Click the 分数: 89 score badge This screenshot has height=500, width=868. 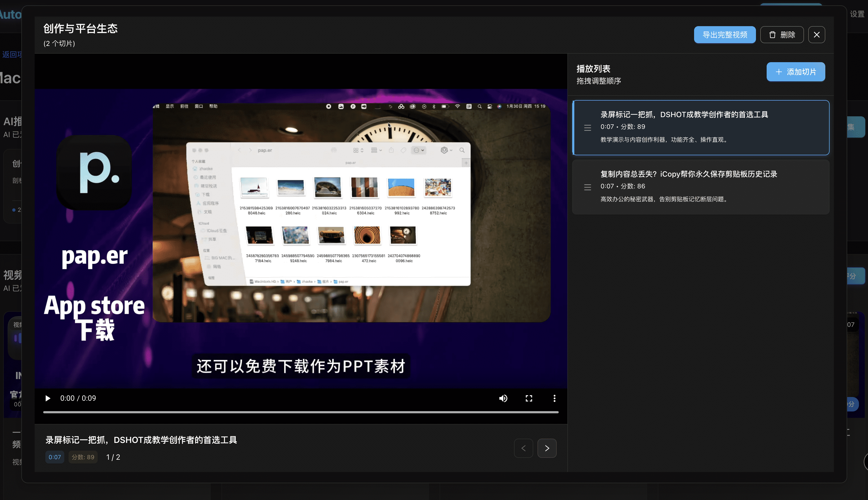click(83, 457)
